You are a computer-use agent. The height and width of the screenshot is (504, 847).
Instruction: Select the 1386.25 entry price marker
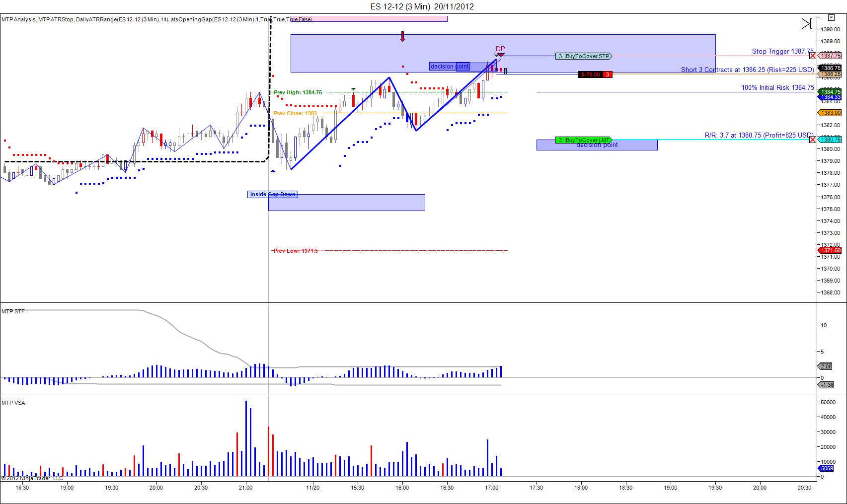[x=830, y=74]
